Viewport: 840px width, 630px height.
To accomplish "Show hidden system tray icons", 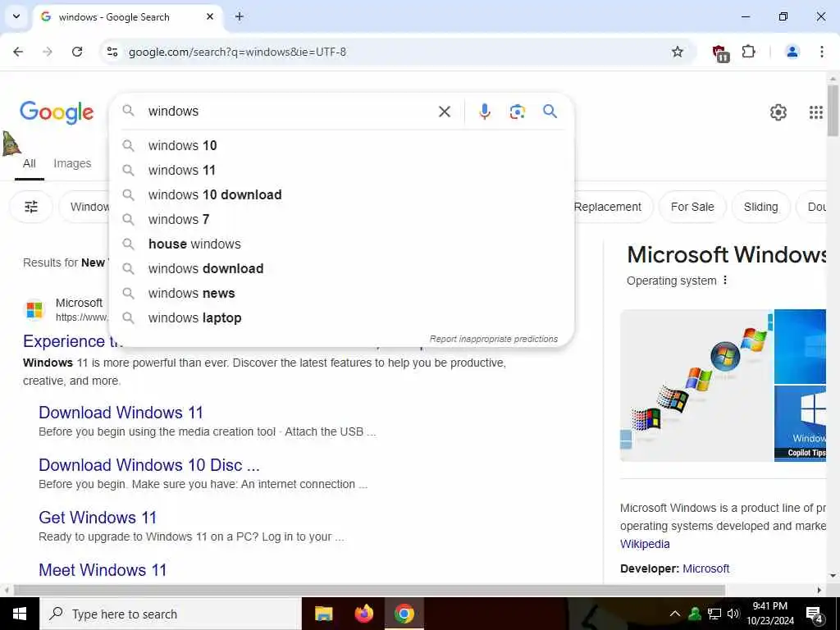I will pyautogui.click(x=675, y=614).
